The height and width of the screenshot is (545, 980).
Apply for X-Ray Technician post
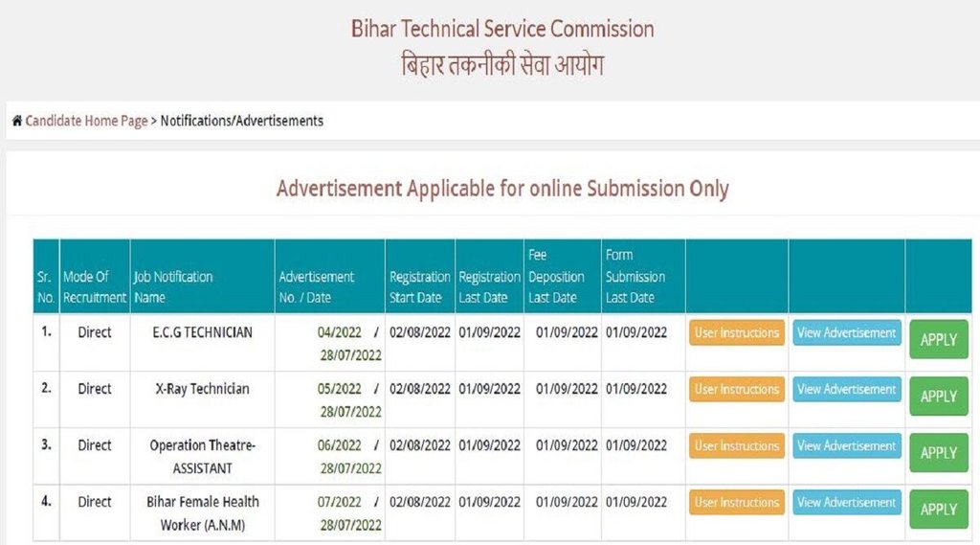(x=938, y=396)
